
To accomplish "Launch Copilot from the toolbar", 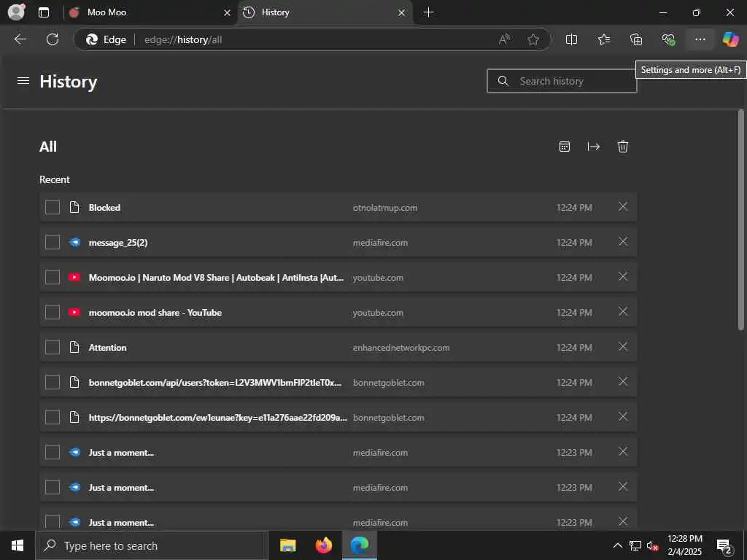I will point(730,39).
